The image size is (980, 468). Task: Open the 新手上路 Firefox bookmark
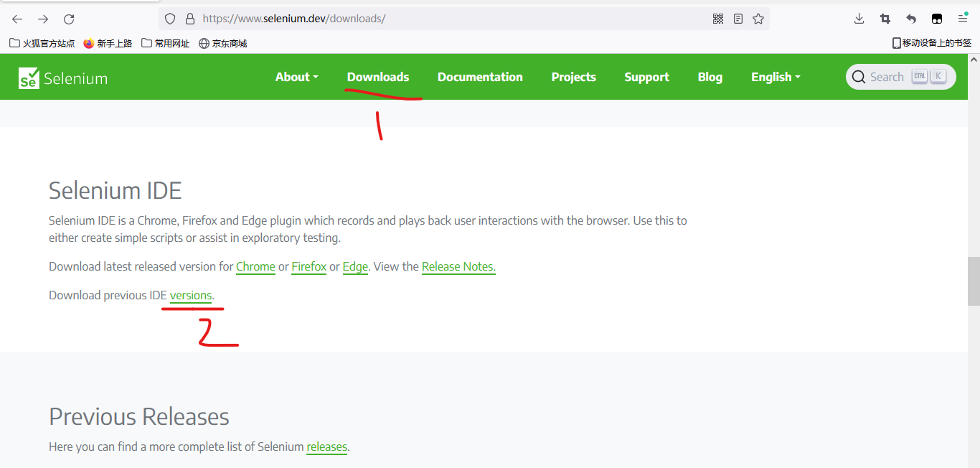click(108, 43)
